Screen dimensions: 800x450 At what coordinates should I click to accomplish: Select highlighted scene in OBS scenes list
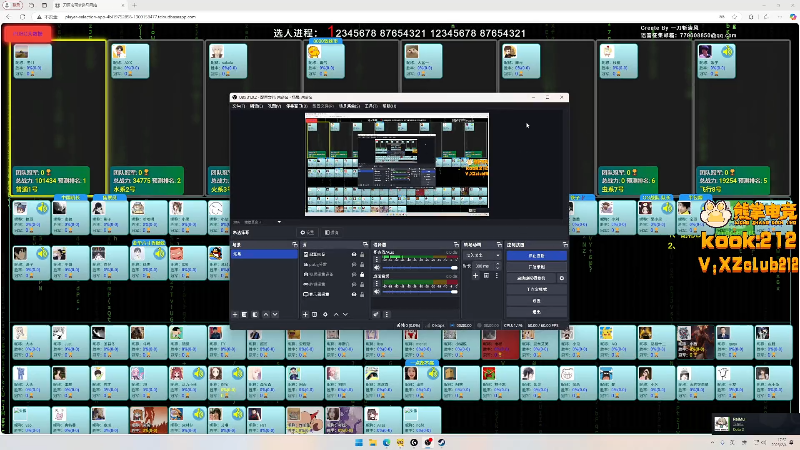click(x=264, y=254)
